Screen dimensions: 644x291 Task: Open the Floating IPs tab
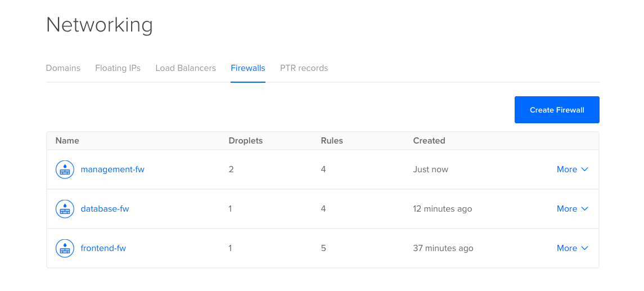(118, 68)
